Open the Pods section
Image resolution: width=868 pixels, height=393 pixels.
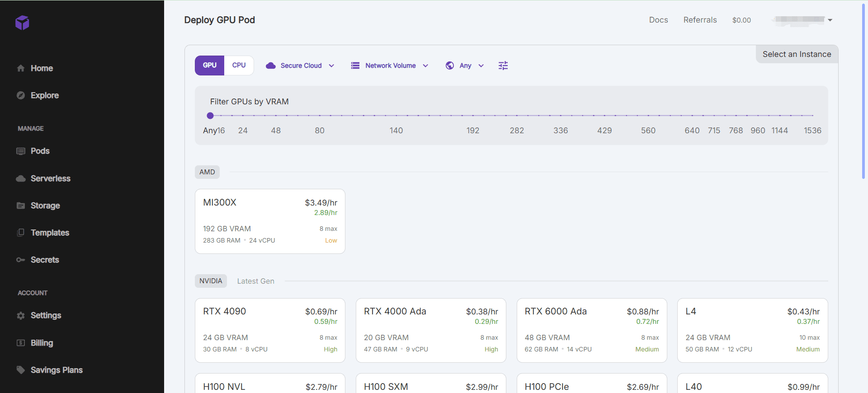[40, 151]
